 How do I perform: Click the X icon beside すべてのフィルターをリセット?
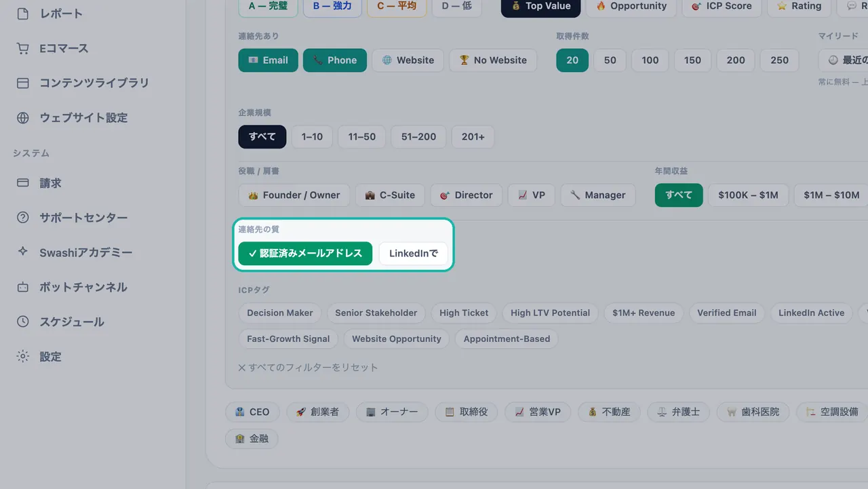242,368
